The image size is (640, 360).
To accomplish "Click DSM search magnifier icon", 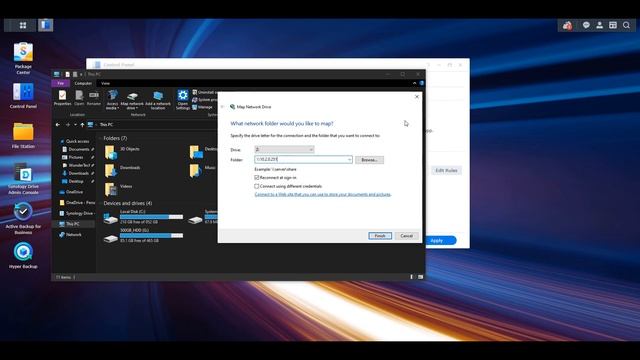I will (x=627, y=25).
